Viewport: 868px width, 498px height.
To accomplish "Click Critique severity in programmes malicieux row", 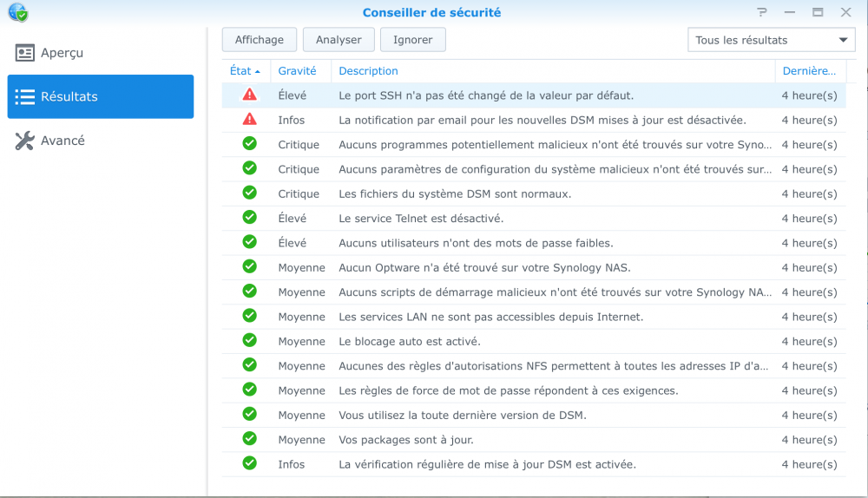I will 299,144.
